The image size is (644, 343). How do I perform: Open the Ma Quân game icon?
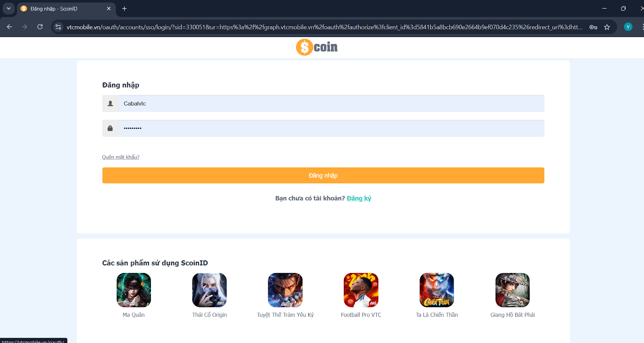point(134,290)
